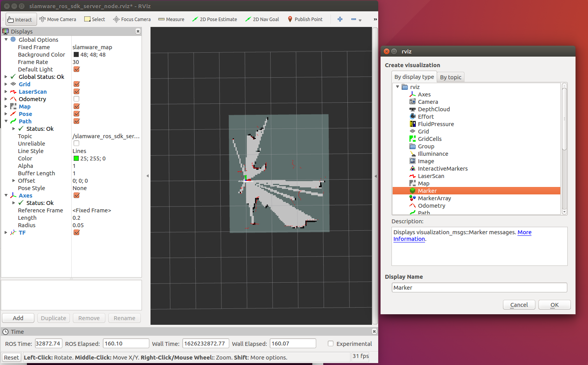Enable the Odometry display checkbox
The image size is (588, 365).
coord(76,99)
